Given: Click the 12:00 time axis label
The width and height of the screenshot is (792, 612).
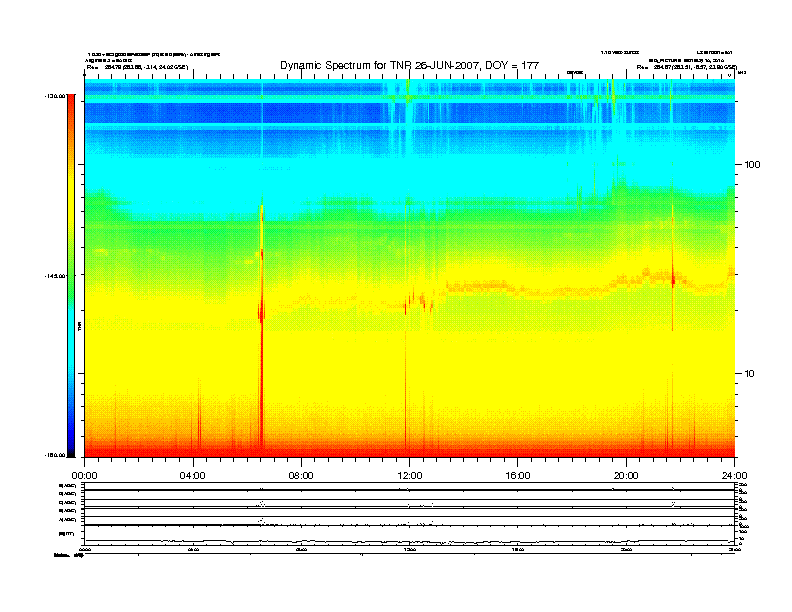Looking at the screenshot, I should coord(410,476).
